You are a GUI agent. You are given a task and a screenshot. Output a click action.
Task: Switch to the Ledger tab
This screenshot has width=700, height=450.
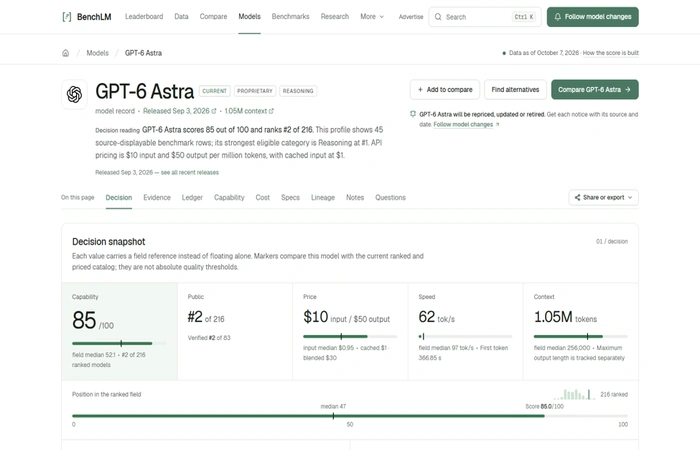(x=192, y=197)
